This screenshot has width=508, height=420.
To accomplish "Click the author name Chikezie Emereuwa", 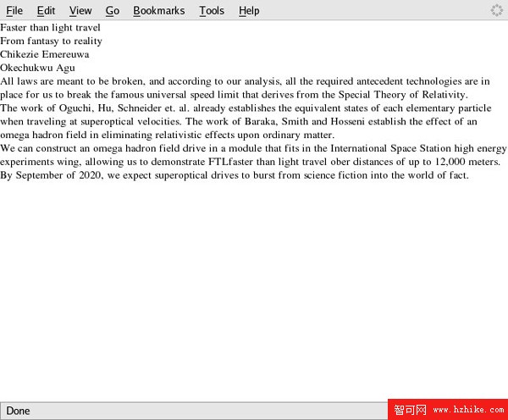I will click(45, 54).
